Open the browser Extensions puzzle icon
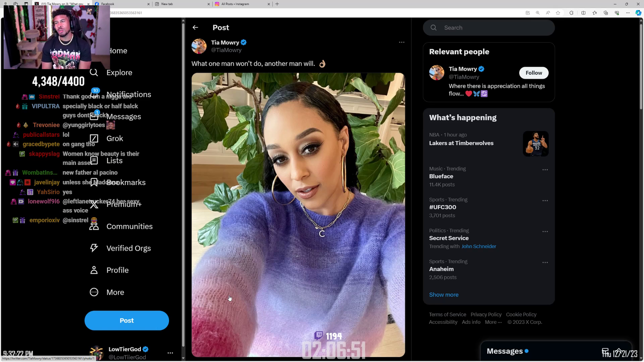Image resolution: width=644 pixels, height=362 pixels. (571, 13)
